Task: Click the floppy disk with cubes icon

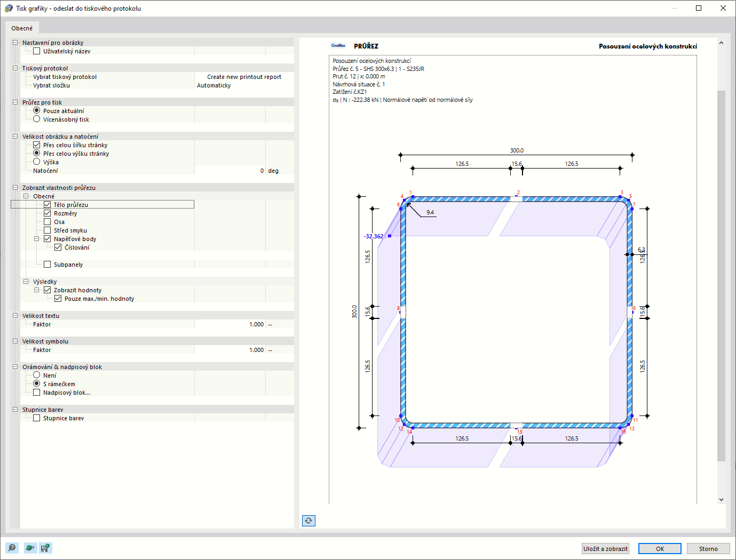Action: tap(45, 548)
